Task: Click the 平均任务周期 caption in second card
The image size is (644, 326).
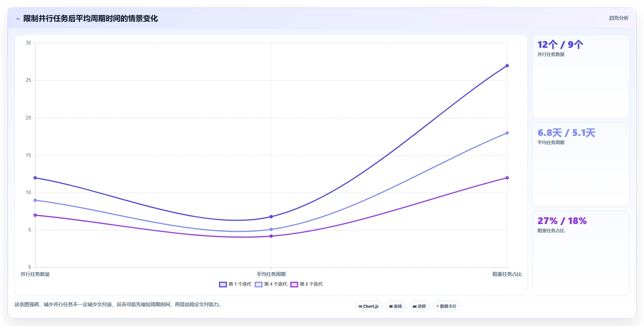Action: pyautogui.click(x=551, y=143)
